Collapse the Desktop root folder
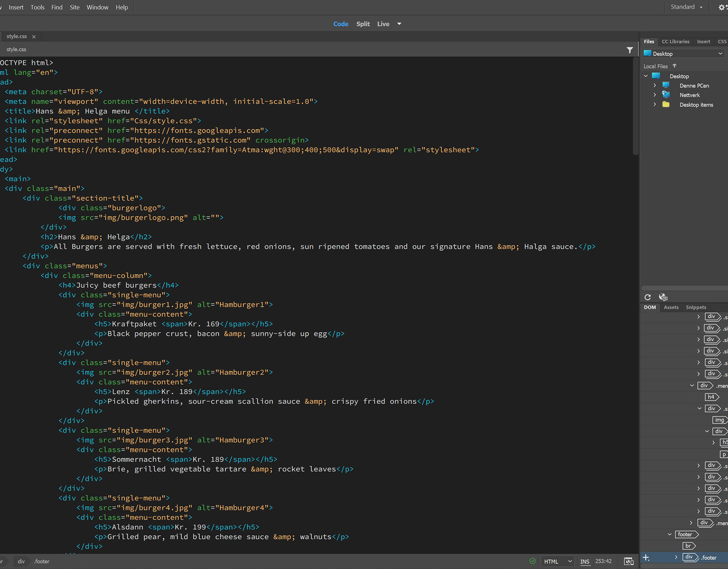The height and width of the screenshot is (569, 728). click(x=646, y=76)
